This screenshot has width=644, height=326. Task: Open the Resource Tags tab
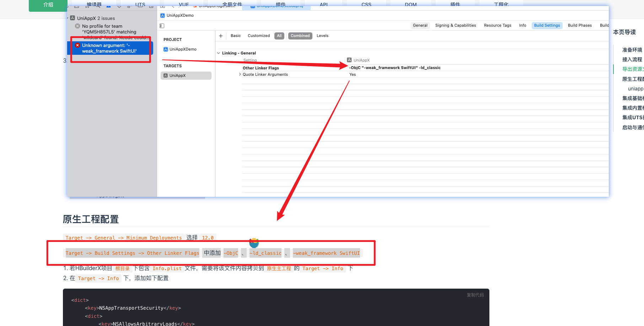point(498,25)
